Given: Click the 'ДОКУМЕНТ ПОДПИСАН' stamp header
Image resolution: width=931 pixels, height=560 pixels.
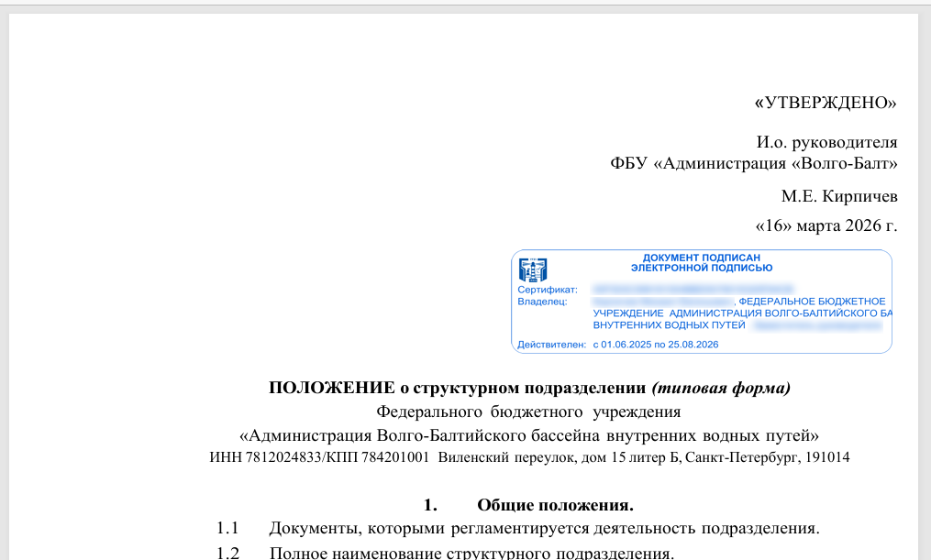Looking at the screenshot, I should click(x=702, y=258).
